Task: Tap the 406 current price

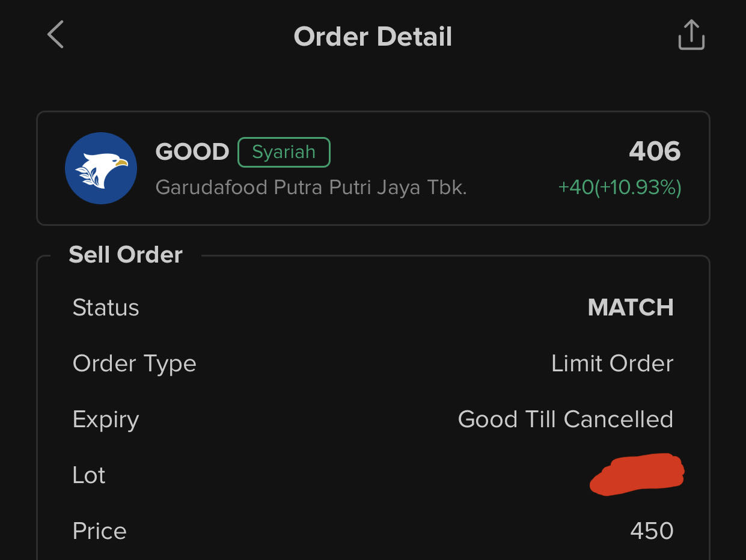Action: (655, 151)
